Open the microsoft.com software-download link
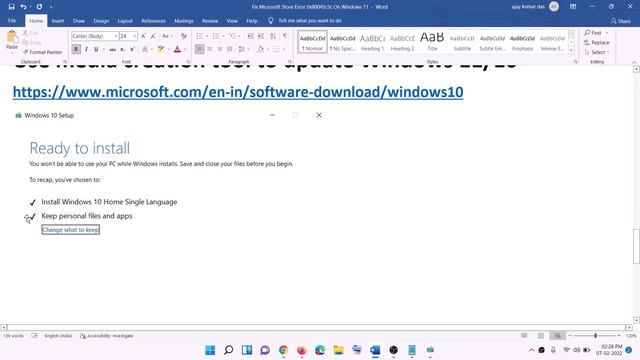This screenshot has height=360, width=640. click(238, 92)
